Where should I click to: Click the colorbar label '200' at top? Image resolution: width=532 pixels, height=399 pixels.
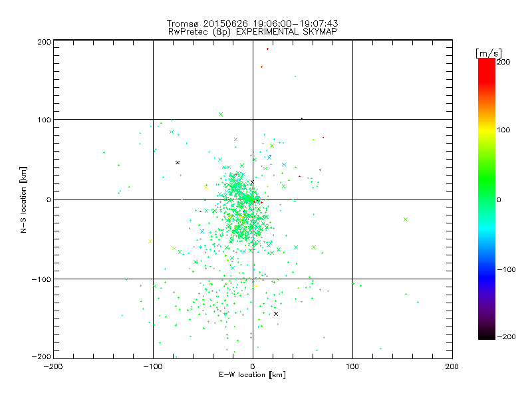click(503, 62)
